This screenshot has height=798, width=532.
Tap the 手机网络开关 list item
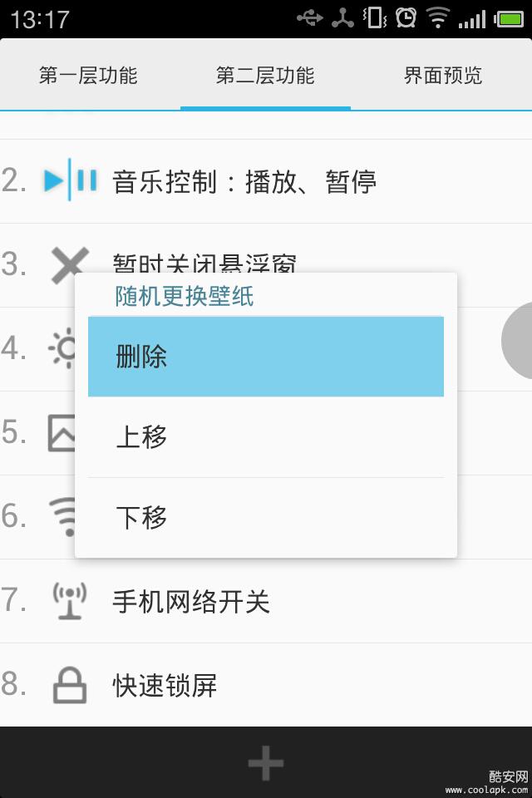click(191, 601)
